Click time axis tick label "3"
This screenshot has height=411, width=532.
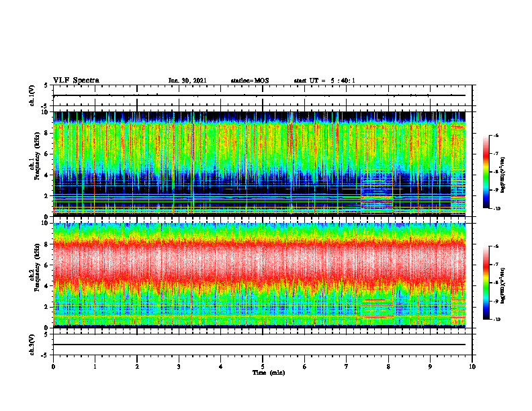[x=179, y=366]
